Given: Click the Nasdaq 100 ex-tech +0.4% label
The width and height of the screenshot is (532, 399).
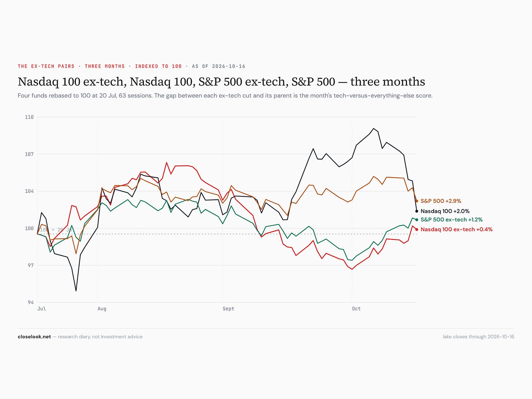Looking at the screenshot, I should coord(456,229).
